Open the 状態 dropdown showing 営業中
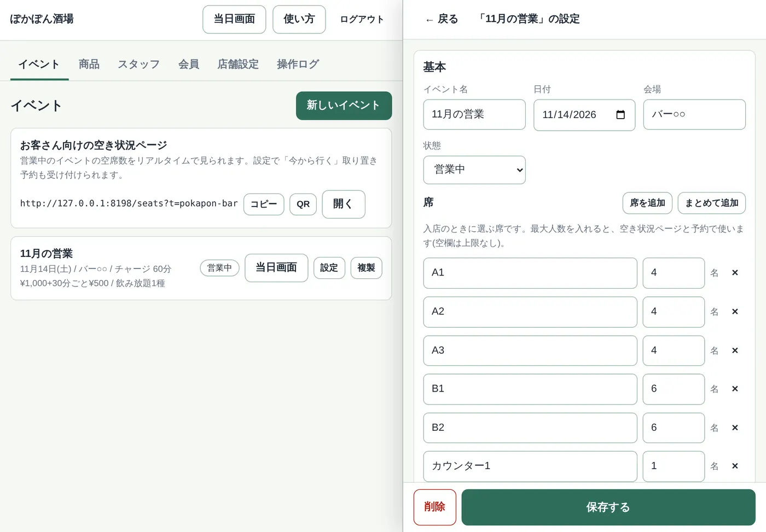766x532 pixels. (474, 169)
